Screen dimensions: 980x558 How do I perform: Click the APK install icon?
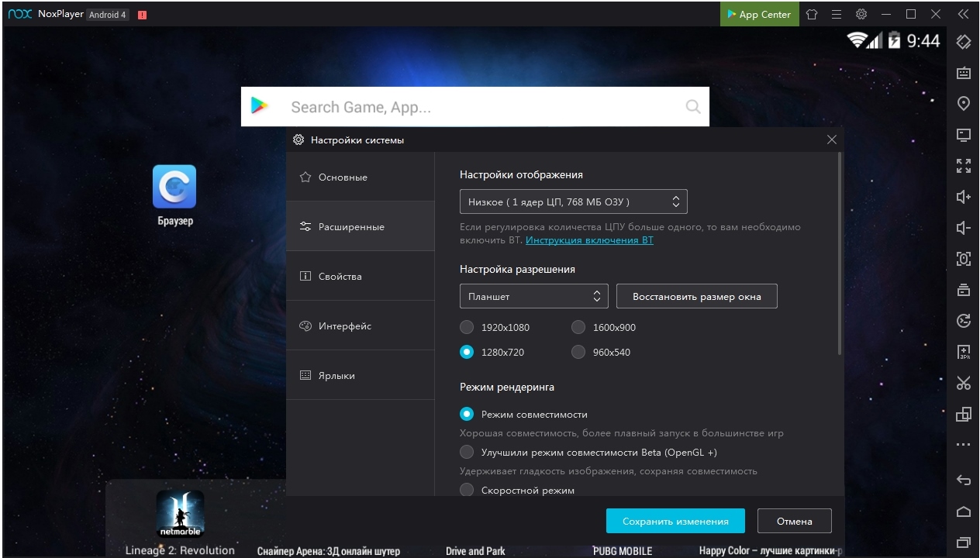[964, 352]
